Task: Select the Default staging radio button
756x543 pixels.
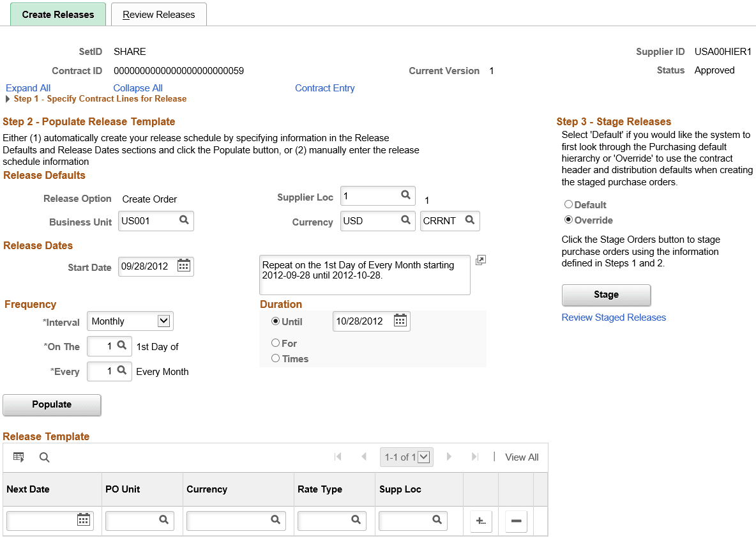Action: pyautogui.click(x=568, y=204)
